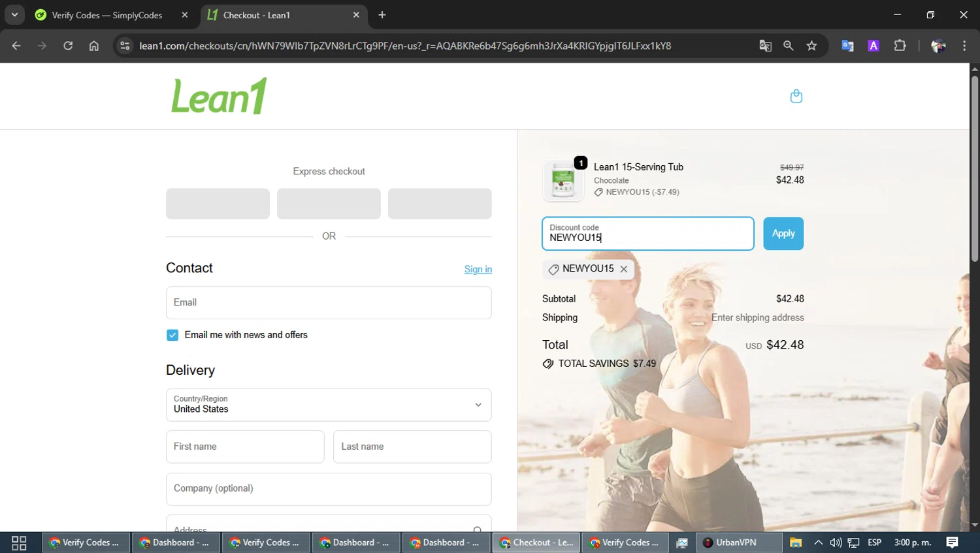Open the Extensions puzzle icon

900,46
